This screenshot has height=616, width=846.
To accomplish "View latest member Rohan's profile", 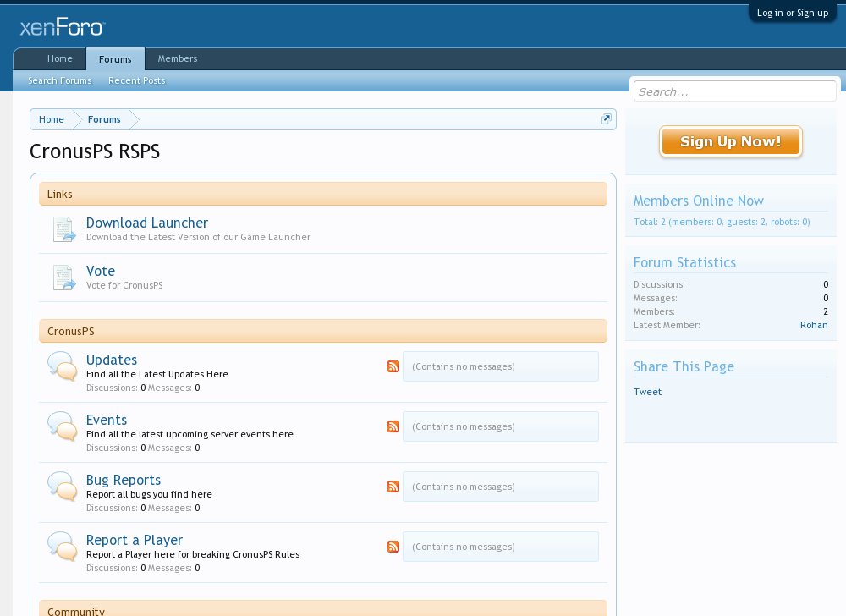I will [813, 325].
